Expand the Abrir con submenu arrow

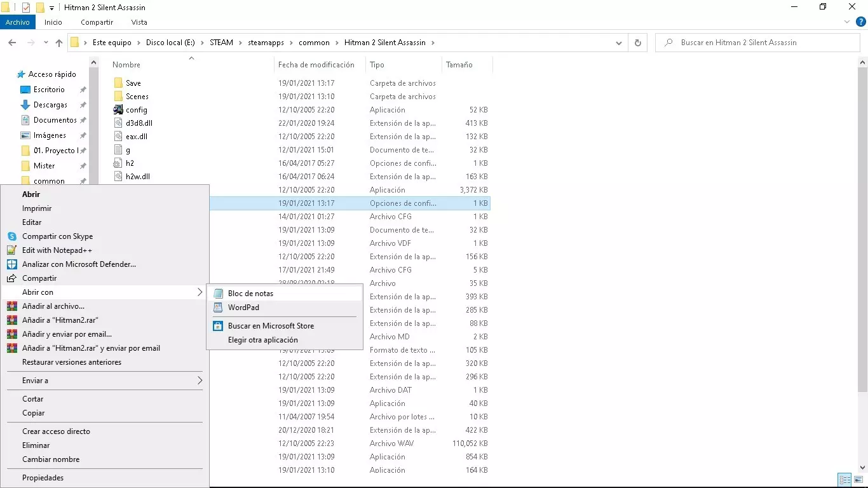coord(200,292)
